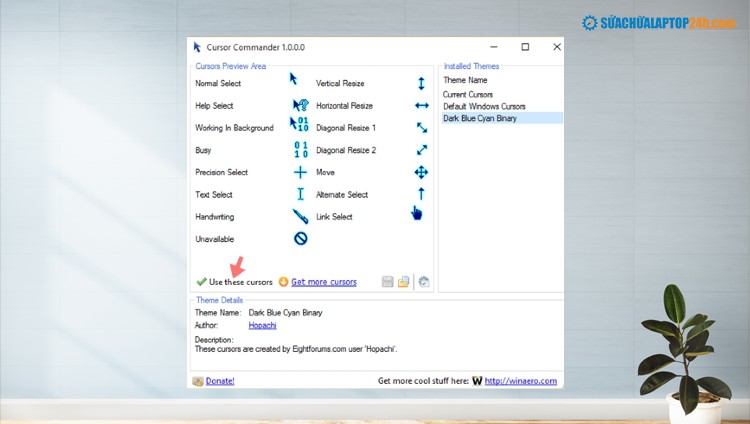The width and height of the screenshot is (750, 424).
Task: Click the Cursor Commander title bar app icon
Action: [x=197, y=47]
